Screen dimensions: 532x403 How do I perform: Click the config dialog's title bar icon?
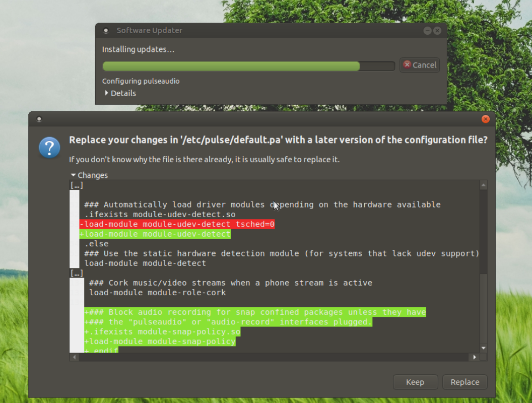(39, 119)
